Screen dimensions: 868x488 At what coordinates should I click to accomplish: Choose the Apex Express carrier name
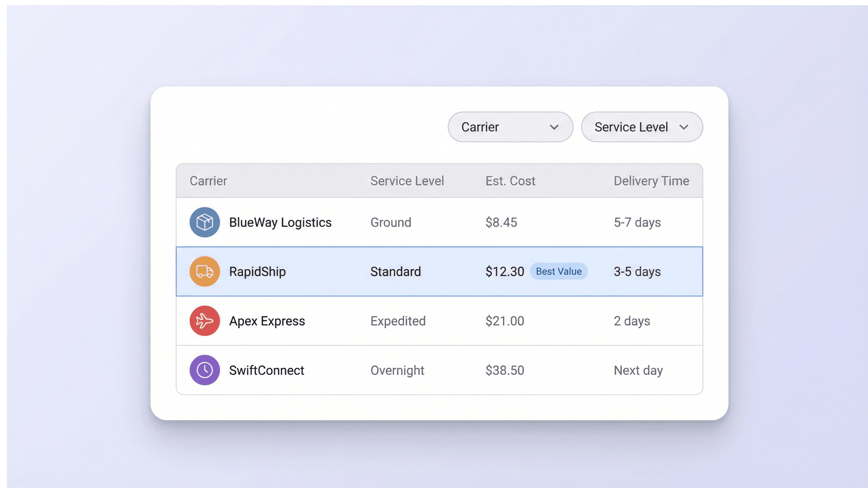point(267,321)
